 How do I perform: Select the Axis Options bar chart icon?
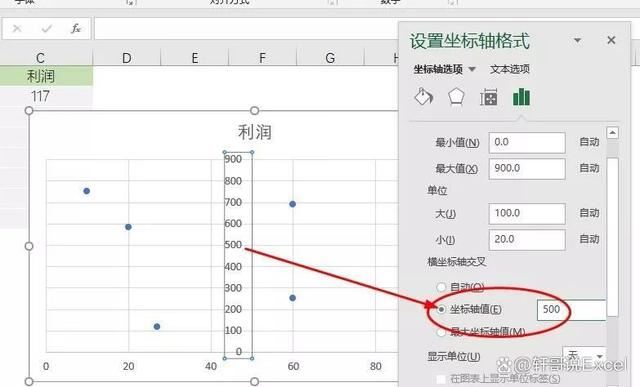521,97
